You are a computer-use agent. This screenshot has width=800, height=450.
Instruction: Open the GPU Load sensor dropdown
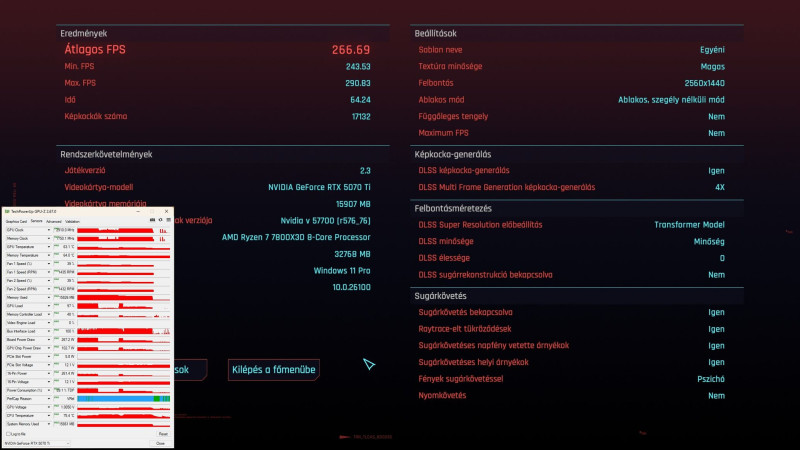[x=49, y=306]
